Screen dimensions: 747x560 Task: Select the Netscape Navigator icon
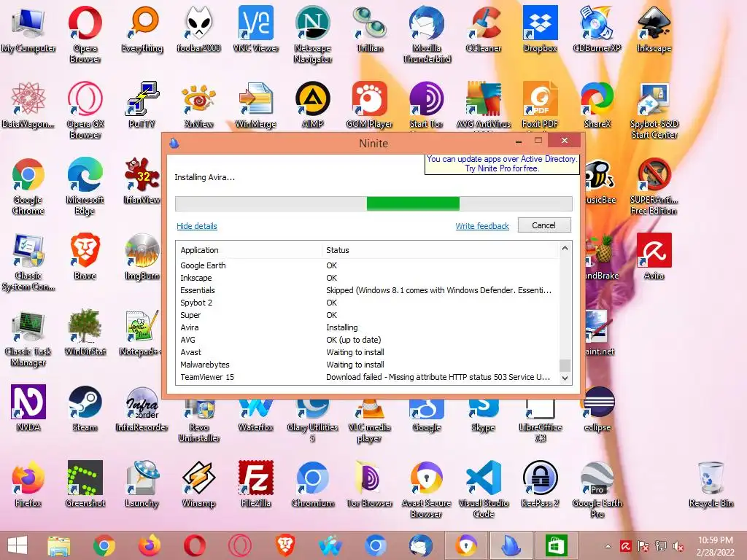pyautogui.click(x=312, y=34)
